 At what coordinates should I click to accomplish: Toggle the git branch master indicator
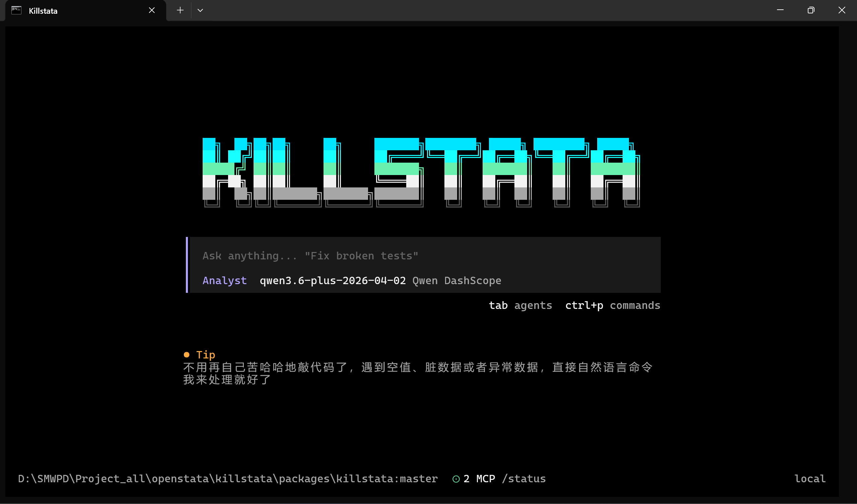click(419, 479)
